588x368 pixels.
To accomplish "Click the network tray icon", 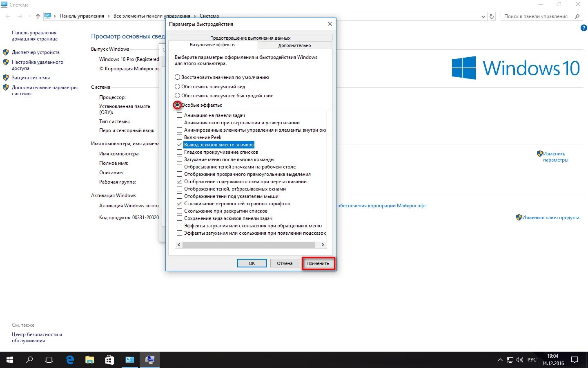I will click(510, 360).
